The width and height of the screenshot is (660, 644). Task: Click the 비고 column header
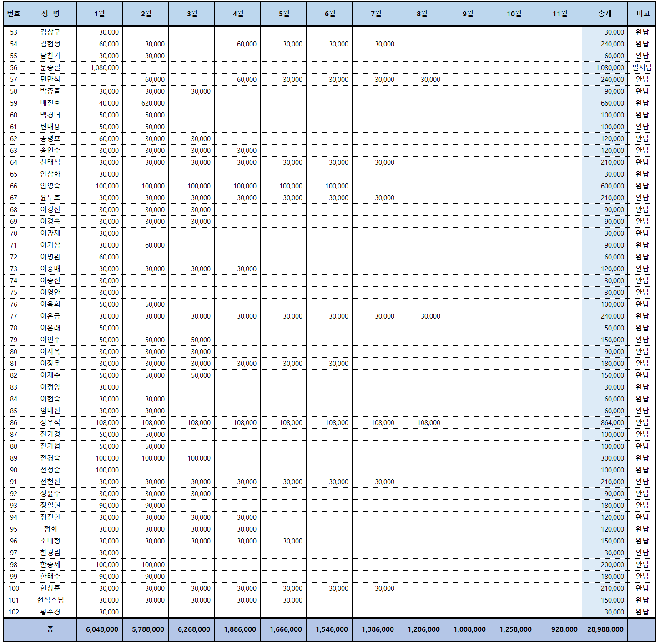click(642, 14)
